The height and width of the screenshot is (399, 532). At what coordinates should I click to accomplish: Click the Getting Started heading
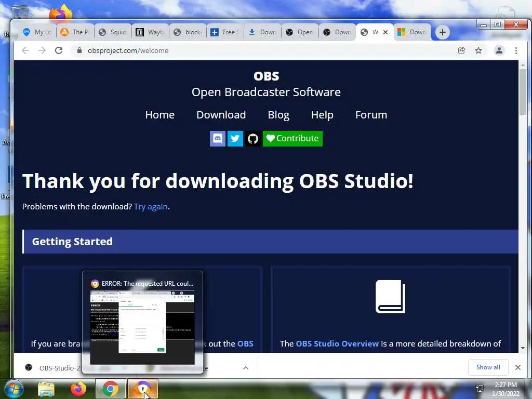(72, 242)
